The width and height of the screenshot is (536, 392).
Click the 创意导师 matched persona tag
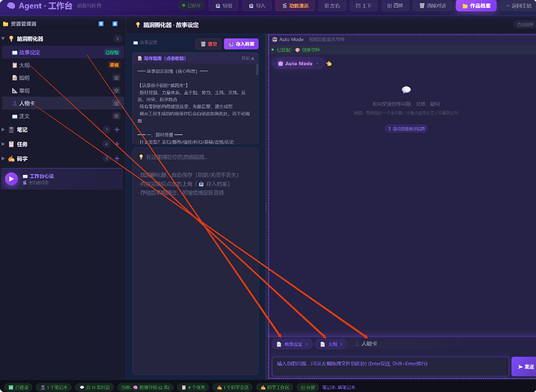click(x=307, y=50)
